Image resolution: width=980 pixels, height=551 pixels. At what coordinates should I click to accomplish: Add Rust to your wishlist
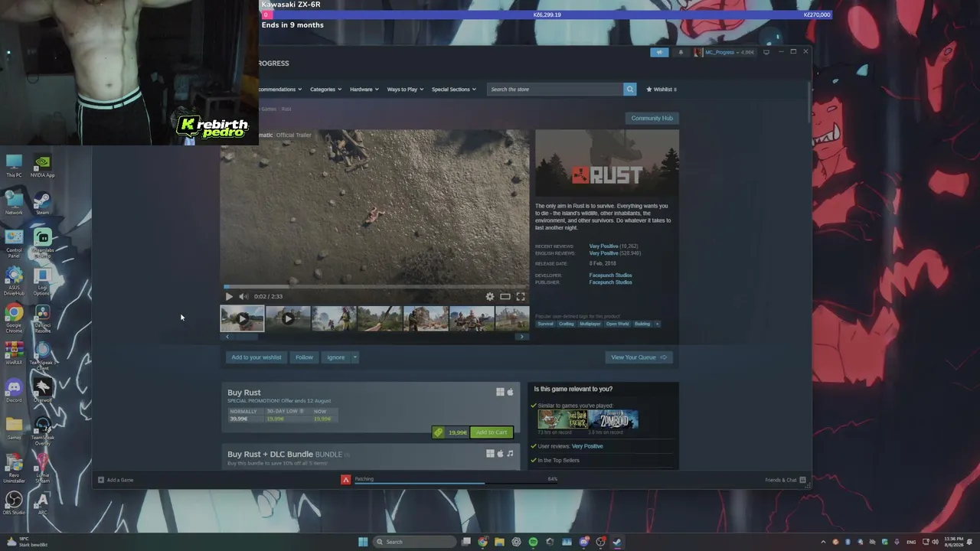coord(256,357)
